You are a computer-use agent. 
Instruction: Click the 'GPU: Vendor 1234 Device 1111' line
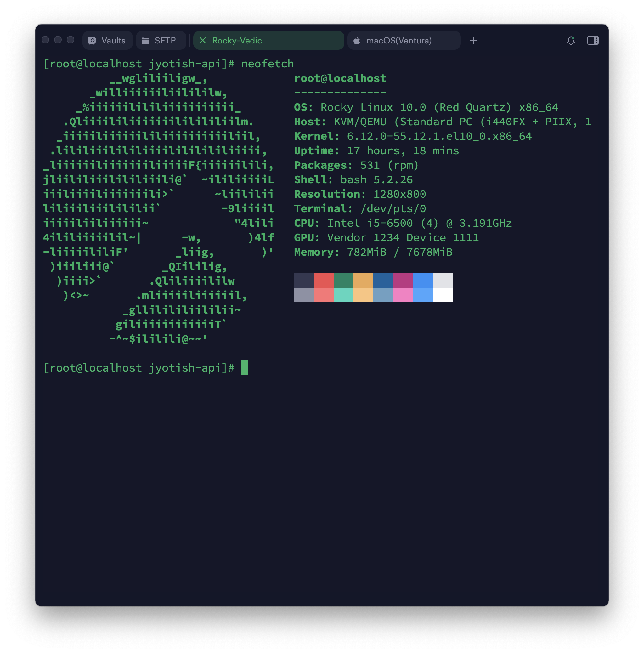click(387, 238)
